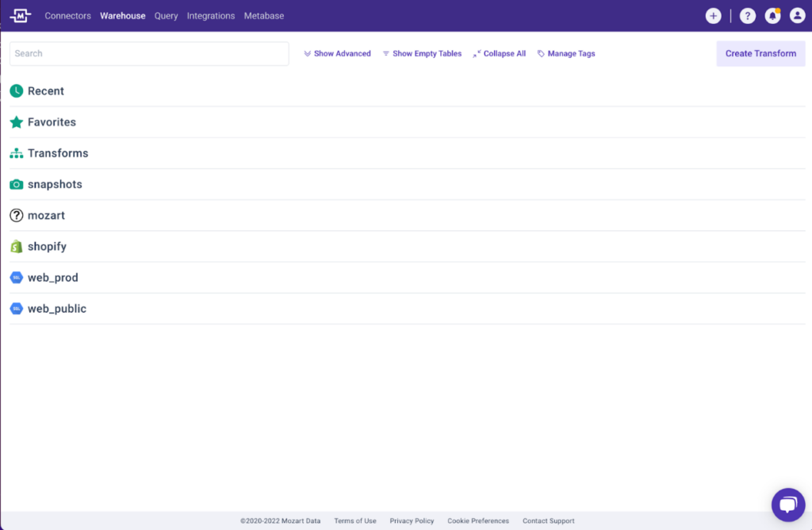Click the snapshots camera icon
Screen dimensions: 812x530
(16, 184)
